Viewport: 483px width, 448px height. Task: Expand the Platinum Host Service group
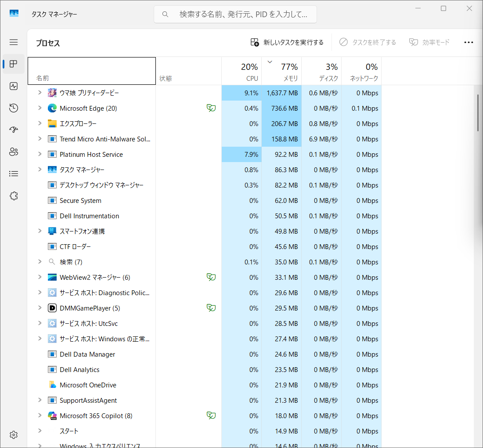pyautogui.click(x=40, y=154)
